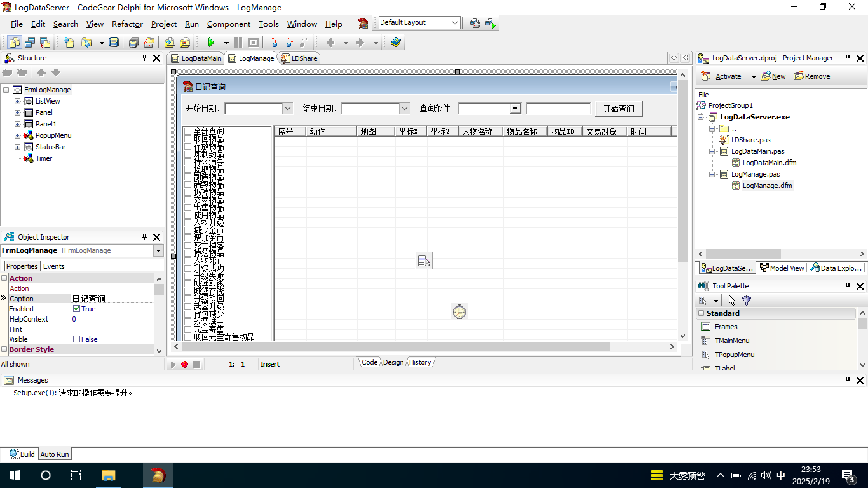868x488 pixels.
Task: Click the Help contents book icon
Action: point(396,43)
